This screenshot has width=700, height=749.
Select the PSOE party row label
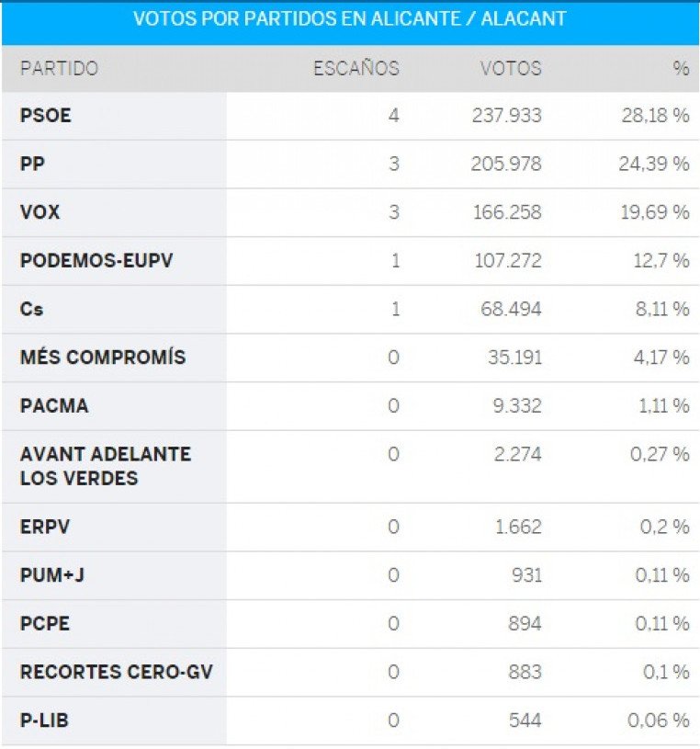click(x=45, y=116)
